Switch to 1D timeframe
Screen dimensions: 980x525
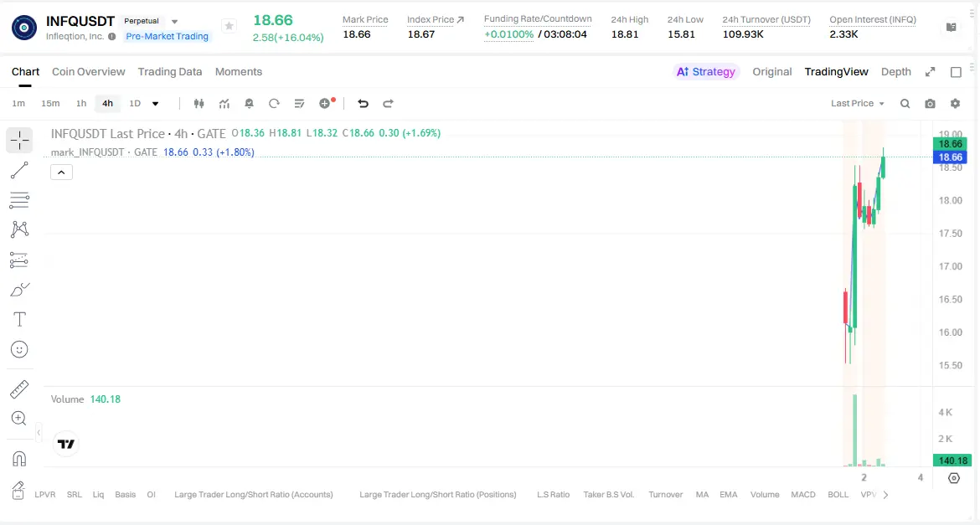pyautogui.click(x=135, y=103)
